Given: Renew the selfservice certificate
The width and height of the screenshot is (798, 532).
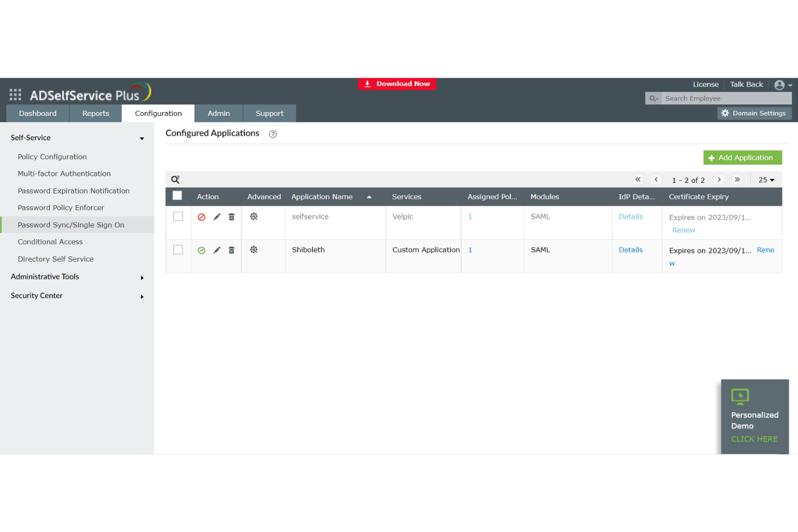Looking at the screenshot, I should tap(683, 230).
